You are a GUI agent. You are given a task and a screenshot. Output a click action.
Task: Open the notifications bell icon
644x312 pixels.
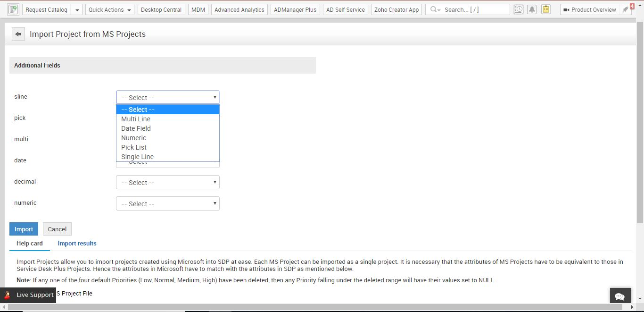point(532,9)
